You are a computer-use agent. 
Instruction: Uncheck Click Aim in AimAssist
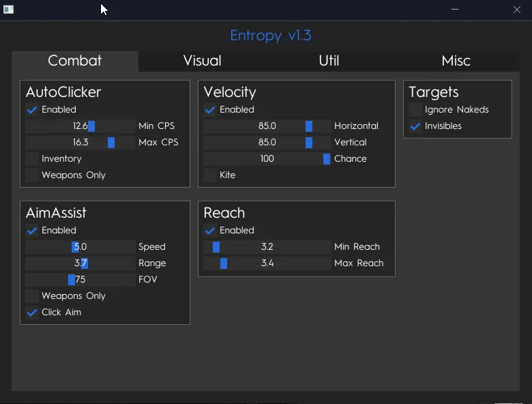32,313
